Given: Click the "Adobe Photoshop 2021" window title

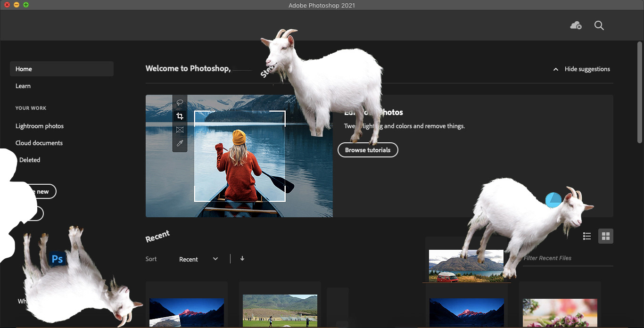Looking at the screenshot, I should click(322, 5).
